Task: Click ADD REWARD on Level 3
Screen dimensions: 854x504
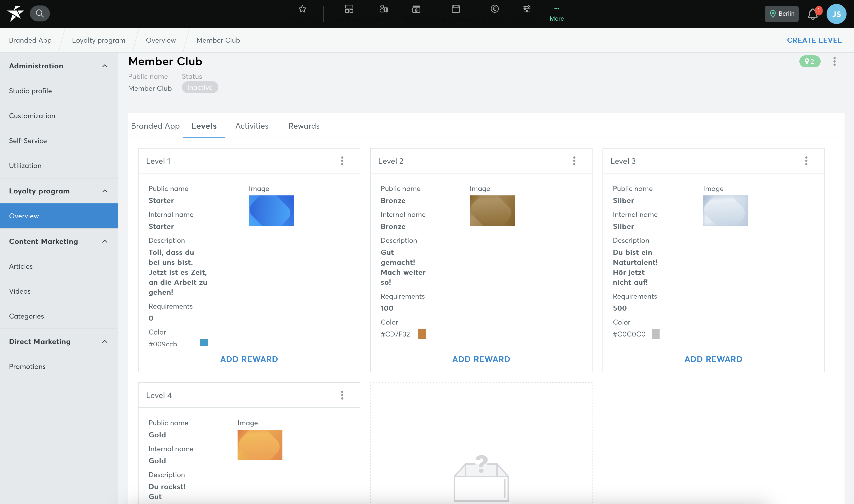Action: (713, 359)
